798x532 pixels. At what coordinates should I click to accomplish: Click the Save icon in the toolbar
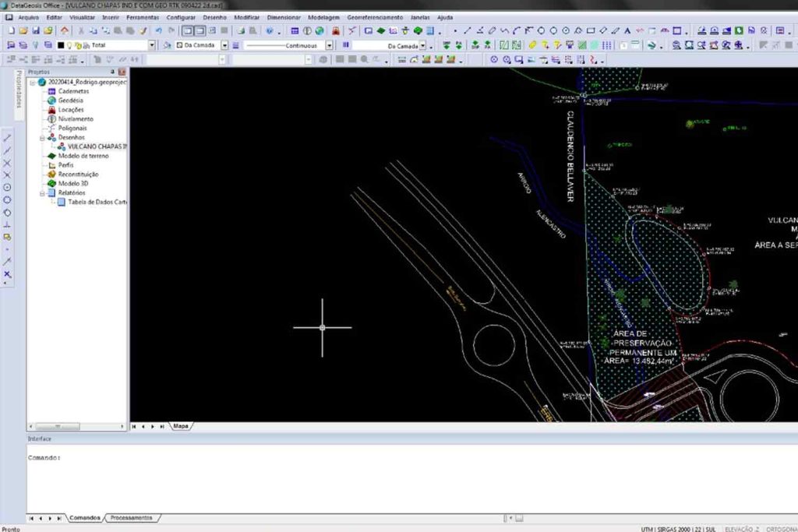[x=36, y=31]
